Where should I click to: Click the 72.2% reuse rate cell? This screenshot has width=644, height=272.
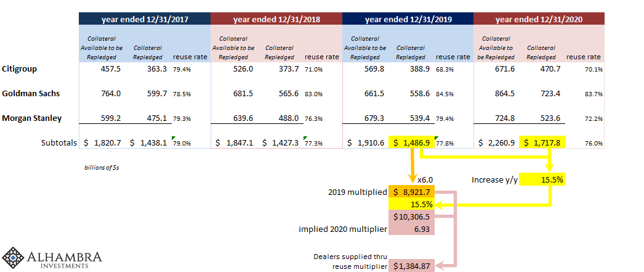tap(594, 119)
